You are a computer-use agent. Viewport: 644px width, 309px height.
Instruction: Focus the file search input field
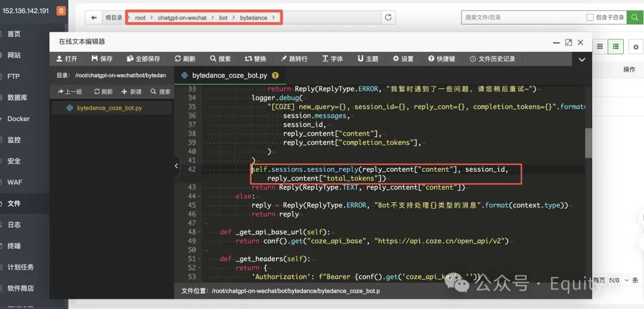[x=524, y=17]
